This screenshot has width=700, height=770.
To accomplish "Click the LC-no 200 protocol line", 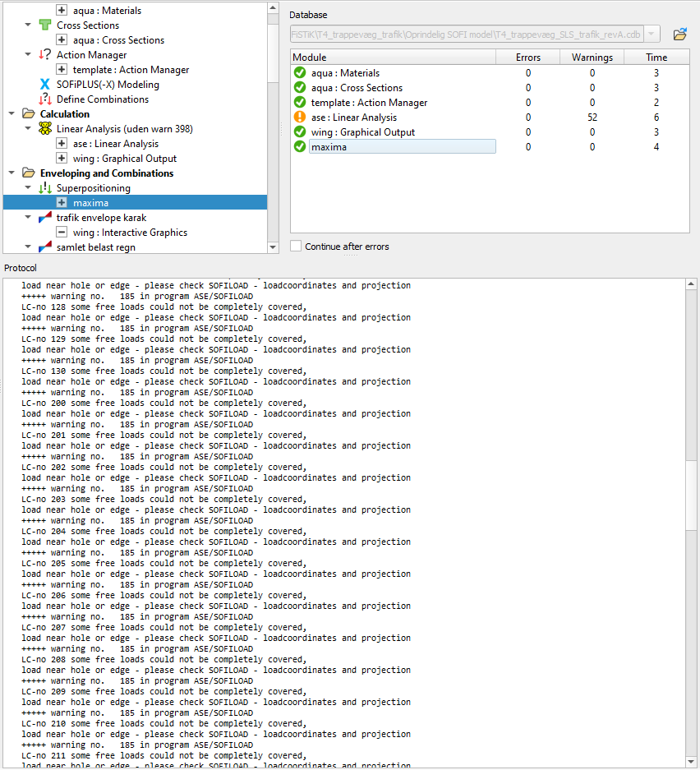I will 164,403.
